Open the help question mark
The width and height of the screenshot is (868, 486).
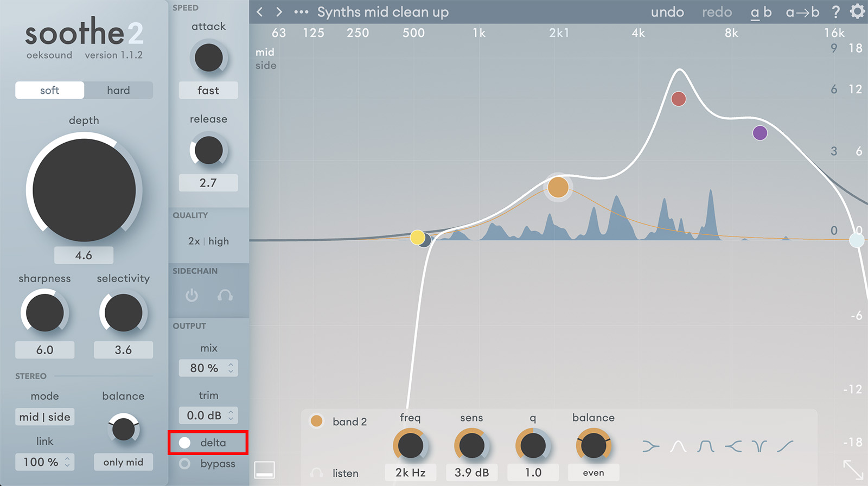click(836, 12)
